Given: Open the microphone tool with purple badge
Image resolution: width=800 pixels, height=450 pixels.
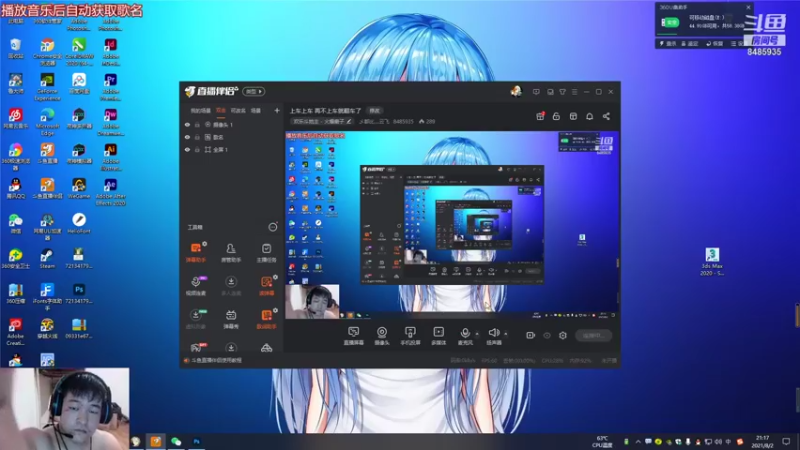Looking at the screenshot, I should [195, 286].
